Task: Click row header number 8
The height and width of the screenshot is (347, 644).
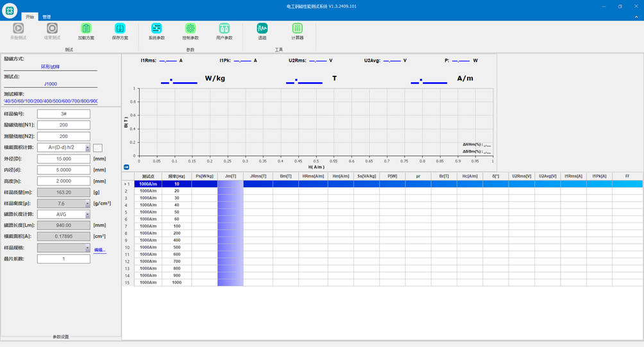Action: point(128,233)
